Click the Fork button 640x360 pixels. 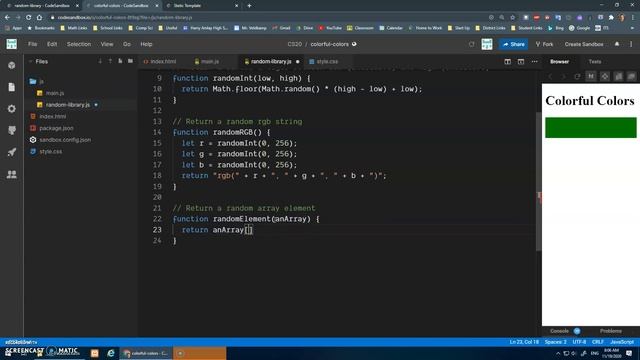pos(544,44)
